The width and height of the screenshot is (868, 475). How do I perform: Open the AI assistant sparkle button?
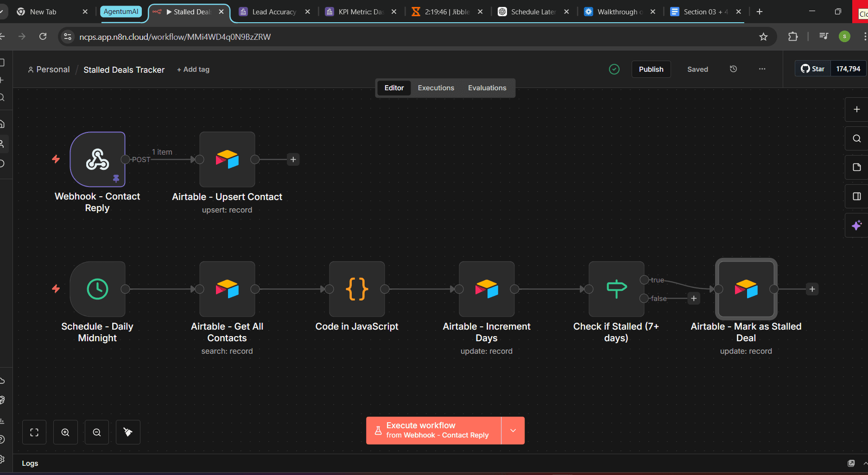point(856,225)
